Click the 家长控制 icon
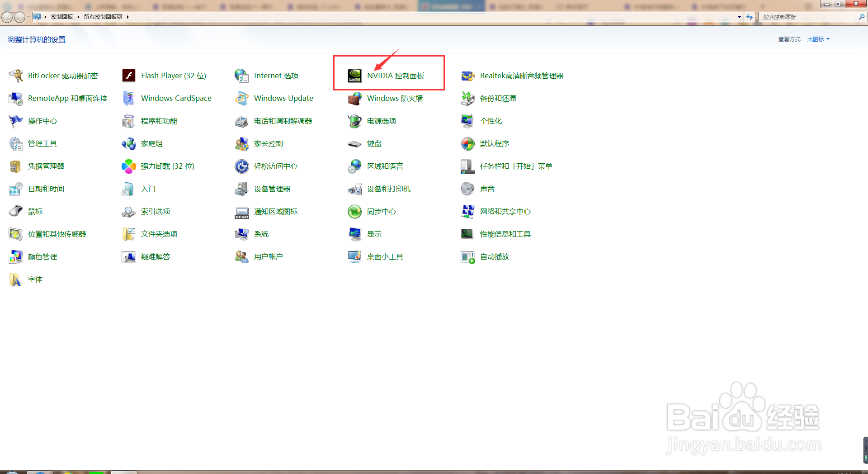The height and width of the screenshot is (474, 868). click(242, 143)
